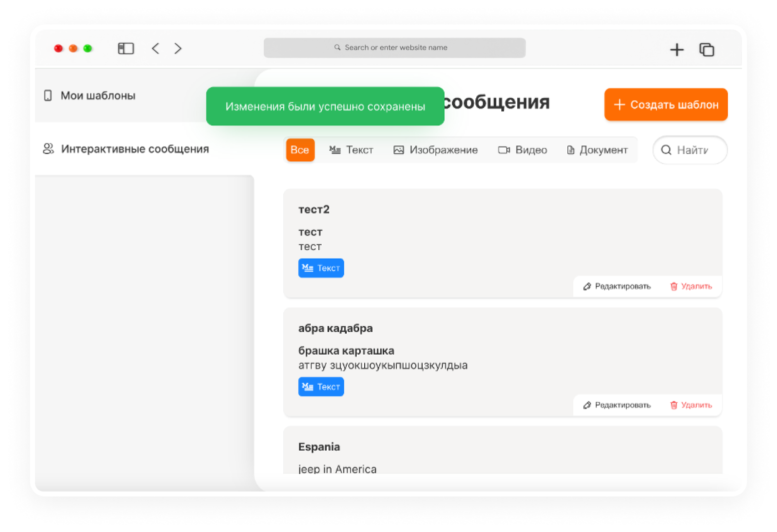This screenshot has width=777, height=532.
Task: Click the jeep in America text
Action: click(337, 469)
